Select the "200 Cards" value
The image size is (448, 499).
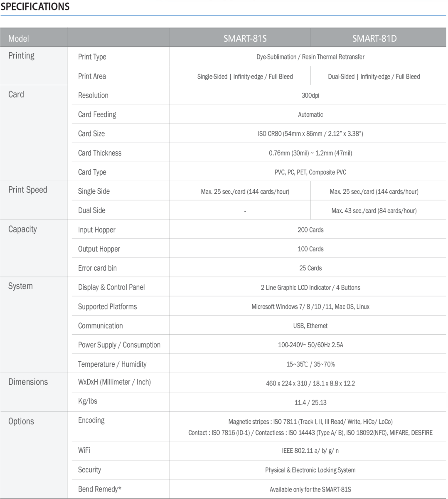(310, 230)
